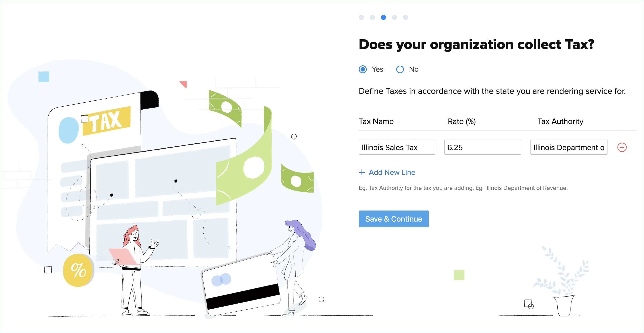This screenshot has width=644, height=333.
Task: Jump to the fourth step dot
Action: coord(394,17)
